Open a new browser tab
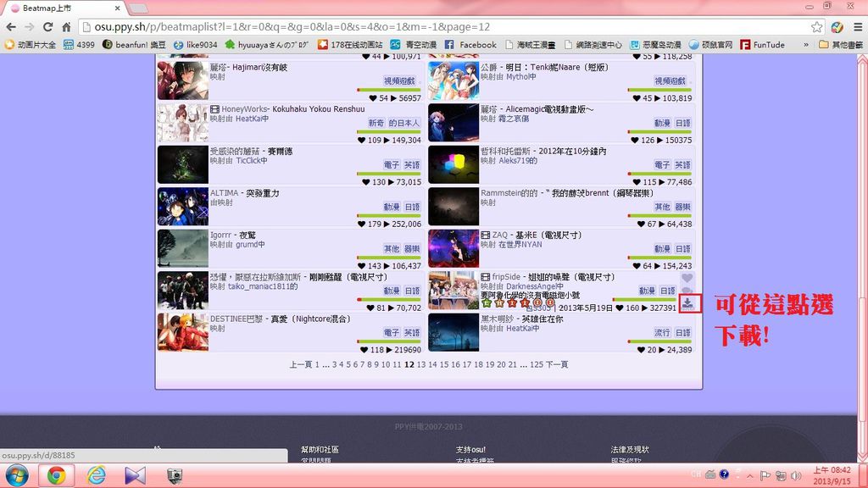Viewport: 868px width, 488px height. [x=138, y=8]
